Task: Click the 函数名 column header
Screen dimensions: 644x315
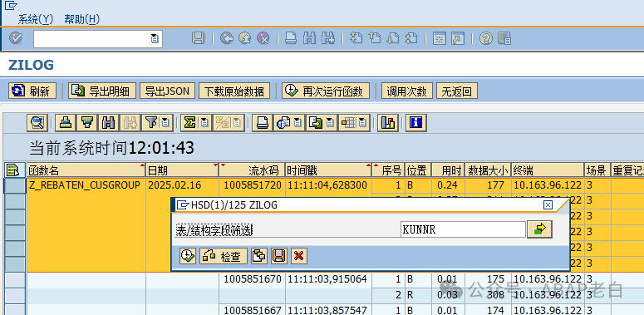Action: [x=86, y=170]
